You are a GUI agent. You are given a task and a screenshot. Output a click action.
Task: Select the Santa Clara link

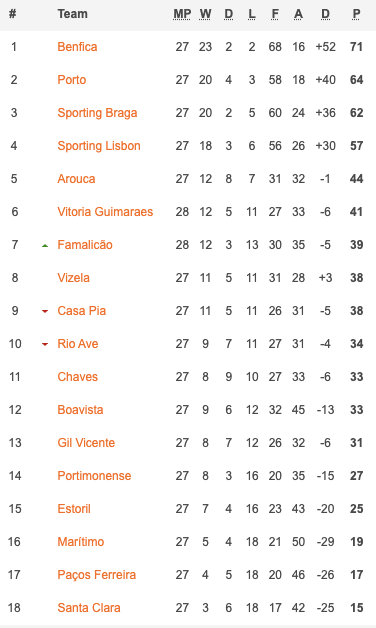tap(89, 608)
